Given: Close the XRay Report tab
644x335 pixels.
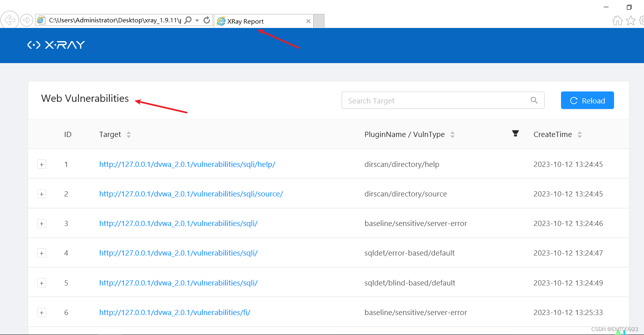Looking at the screenshot, I should coord(308,21).
